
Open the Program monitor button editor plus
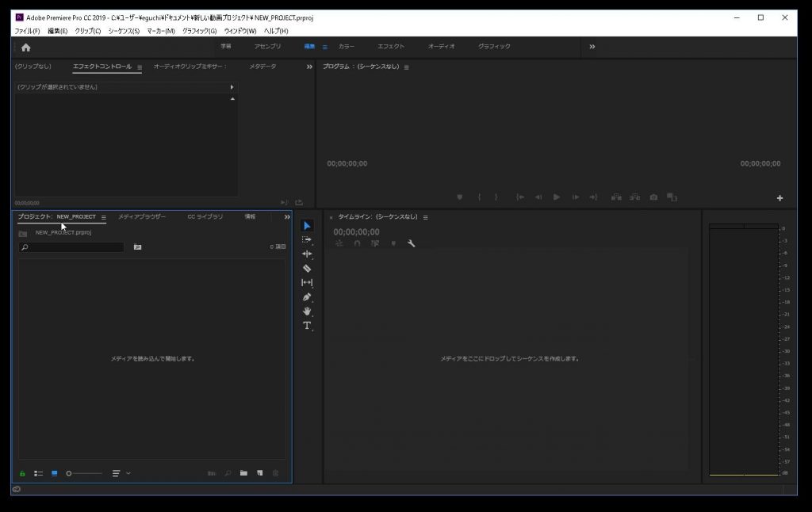click(x=779, y=198)
